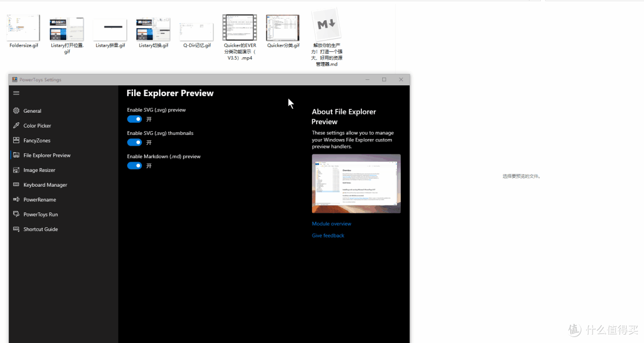Click the General gear icon
Viewport: 644px width, 343px height.
[x=16, y=110]
